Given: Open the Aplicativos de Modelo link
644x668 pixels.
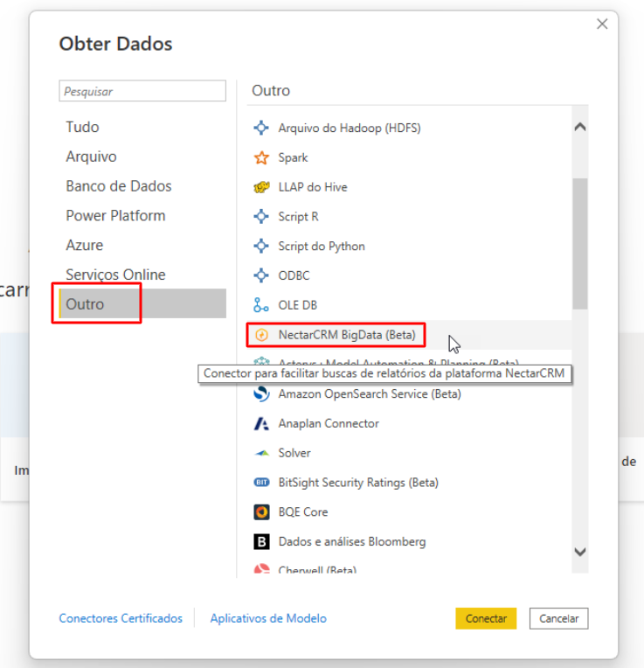Looking at the screenshot, I should 268,618.
